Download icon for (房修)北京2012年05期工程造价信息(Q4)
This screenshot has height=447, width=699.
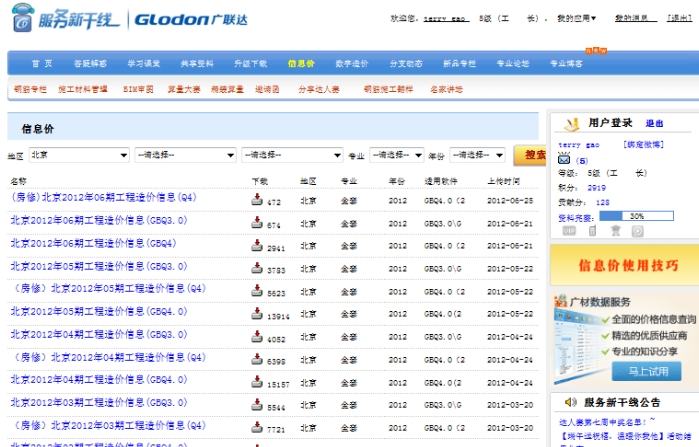click(x=257, y=291)
